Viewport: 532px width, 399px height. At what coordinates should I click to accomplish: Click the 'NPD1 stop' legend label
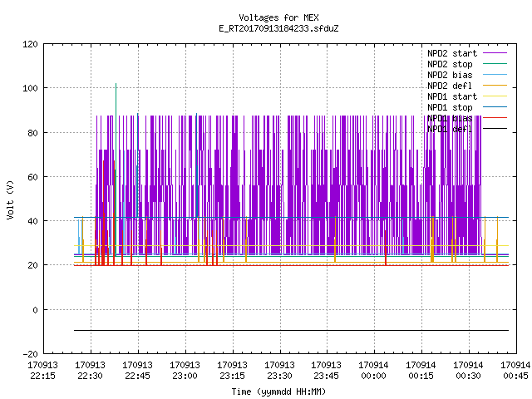pyautogui.click(x=450, y=107)
